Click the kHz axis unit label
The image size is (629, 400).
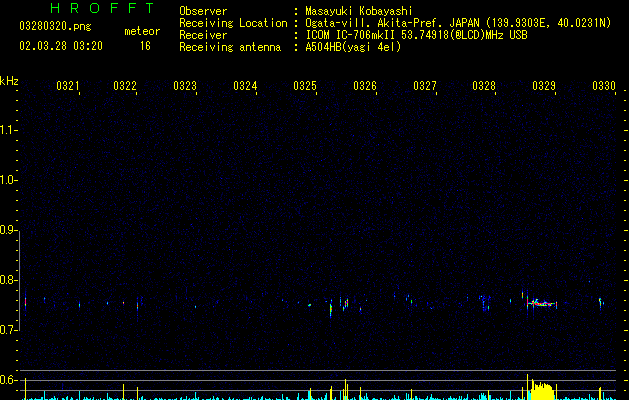(9, 81)
